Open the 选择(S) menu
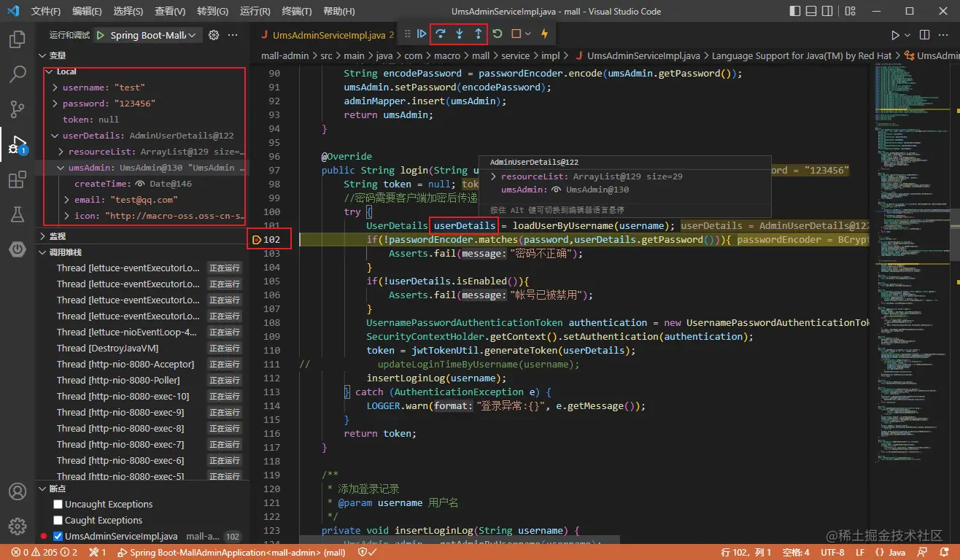960x560 pixels. coord(128,12)
